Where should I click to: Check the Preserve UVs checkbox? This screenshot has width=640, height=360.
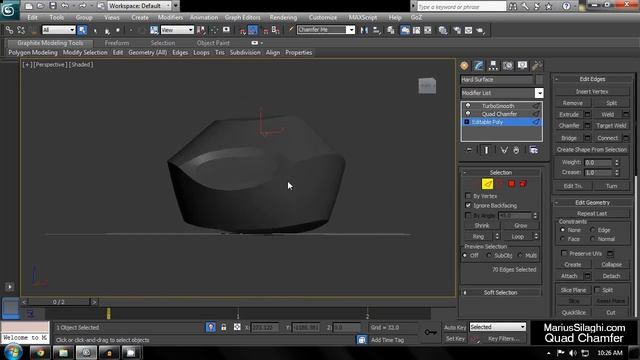click(x=564, y=253)
